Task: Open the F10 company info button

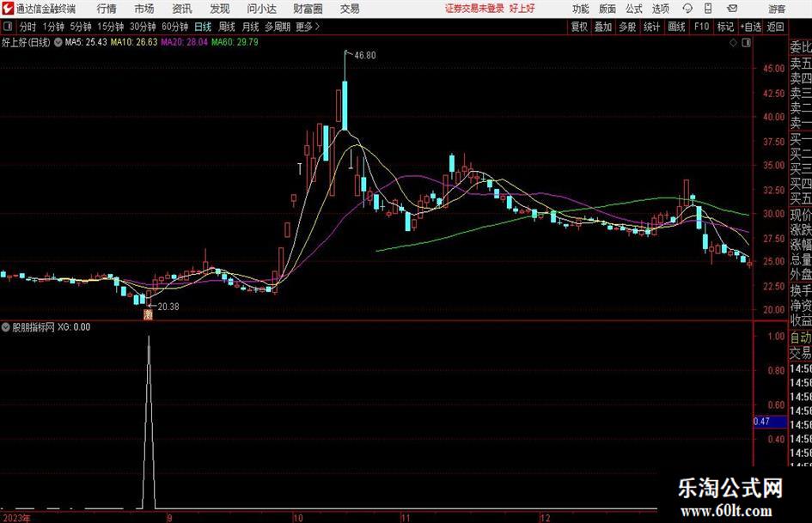Action: tap(701, 27)
